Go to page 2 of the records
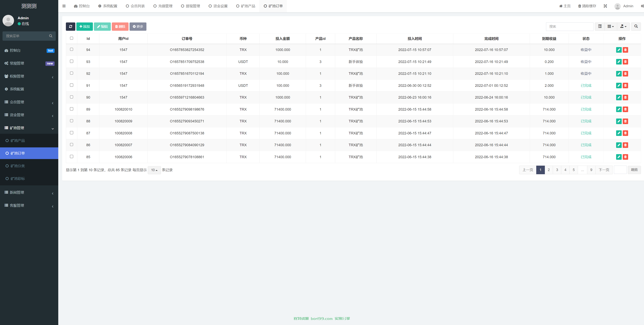Image resolution: width=644 pixels, height=325 pixels. tap(549, 170)
